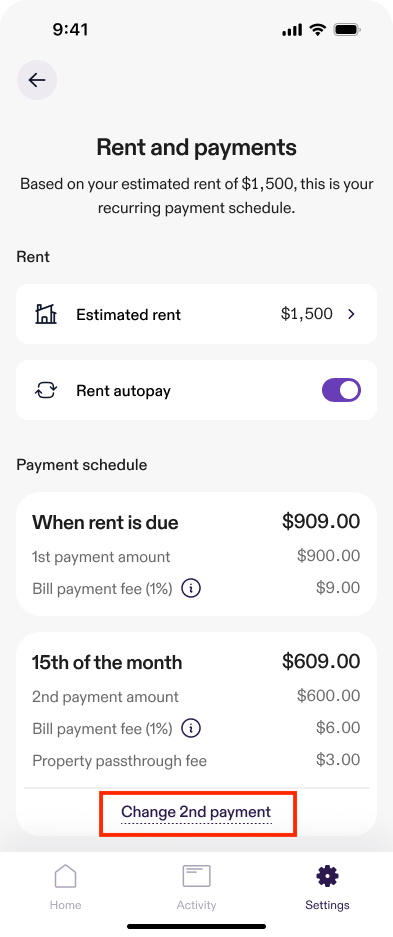
Task: Expand Estimated rent chevron arrow
Action: point(351,314)
